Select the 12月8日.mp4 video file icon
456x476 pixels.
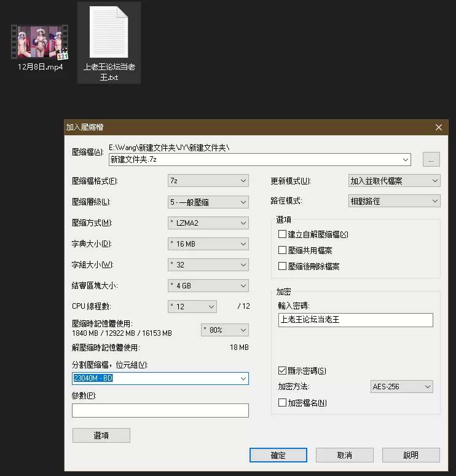41,42
